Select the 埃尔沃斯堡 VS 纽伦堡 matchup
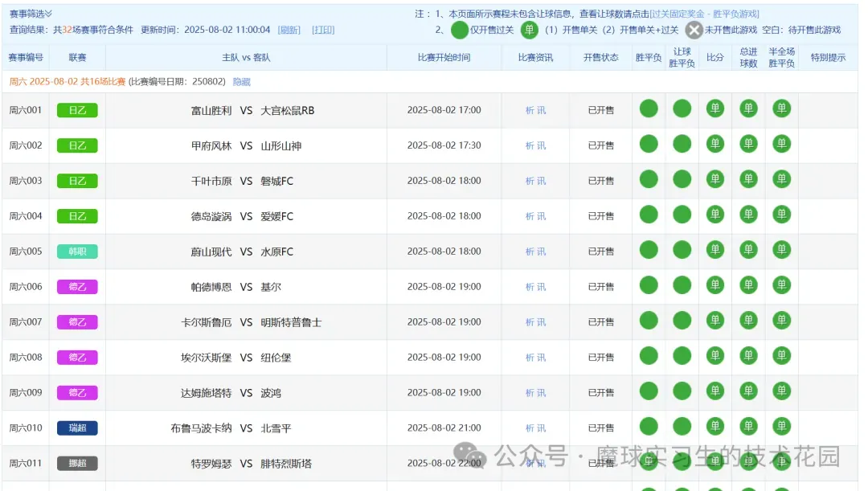The height and width of the screenshot is (491, 868). [x=235, y=358]
